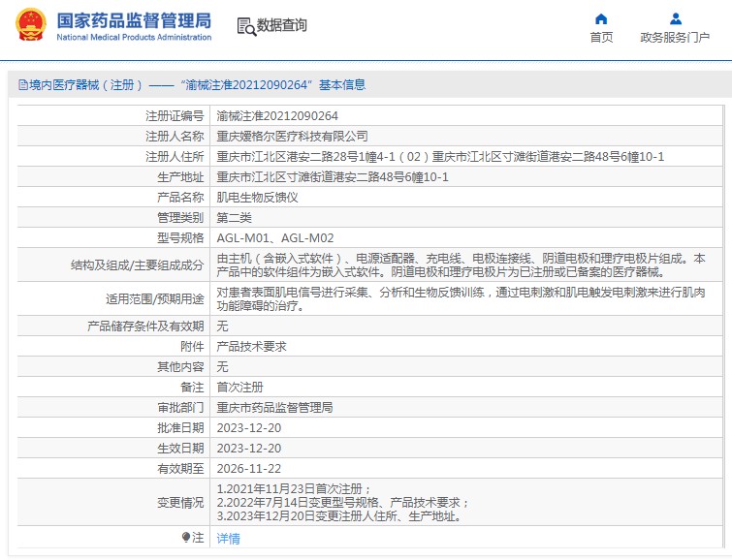The width and height of the screenshot is (732, 560).
Task: Click the government service portal person icon
Action: 675,18
